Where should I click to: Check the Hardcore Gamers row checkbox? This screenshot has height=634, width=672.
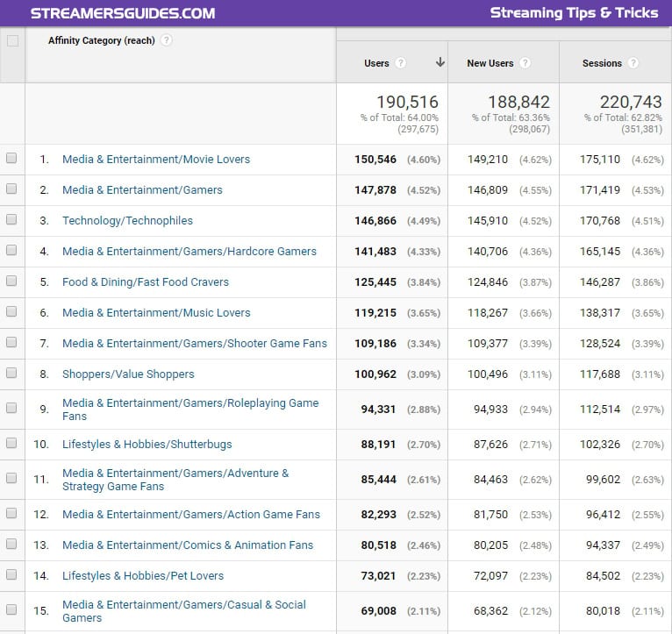[x=11, y=250]
